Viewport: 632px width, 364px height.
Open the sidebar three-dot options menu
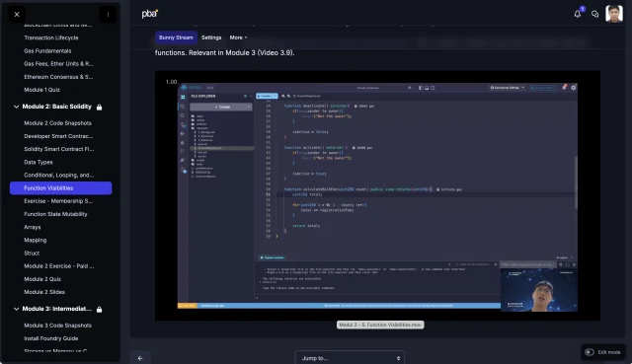pos(108,15)
